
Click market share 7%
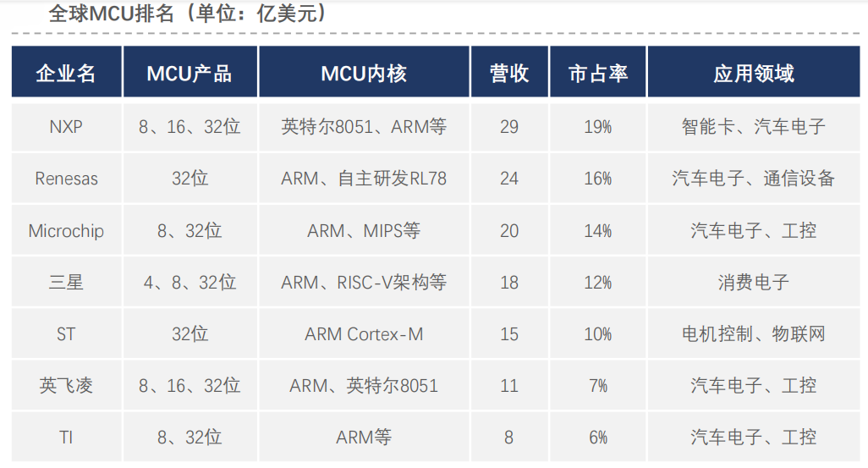pos(598,385)
